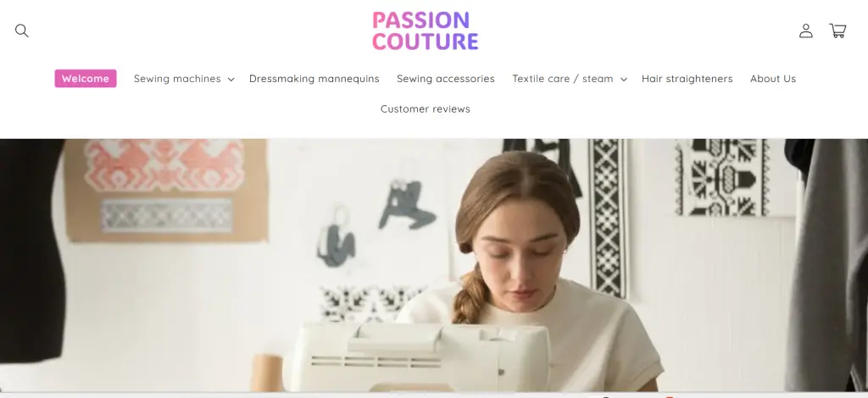Go to Dressmaking mannequins
Viewport: 868px width, 398px height.
[x=314, y=79]
